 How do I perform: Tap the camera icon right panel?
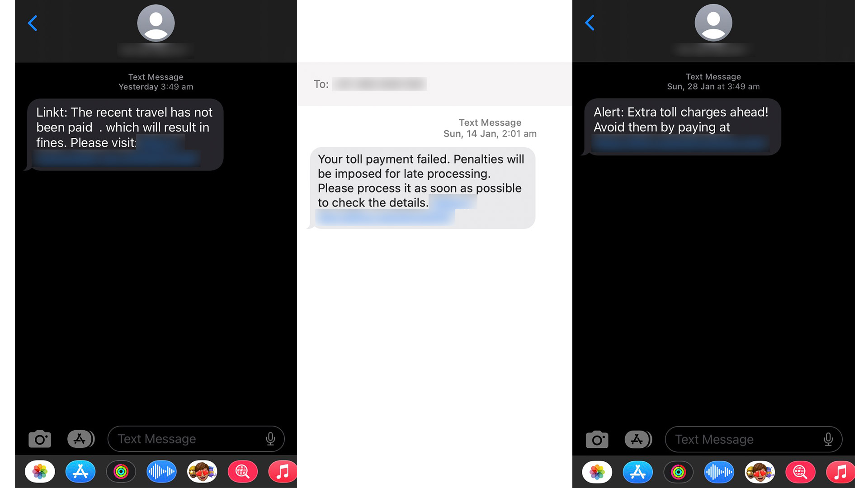[x=597, y=439]
